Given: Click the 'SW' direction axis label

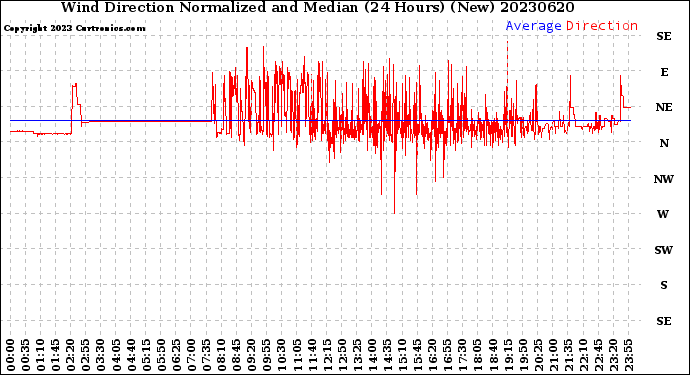Looking at the screenshot, I should pos(664,250).
